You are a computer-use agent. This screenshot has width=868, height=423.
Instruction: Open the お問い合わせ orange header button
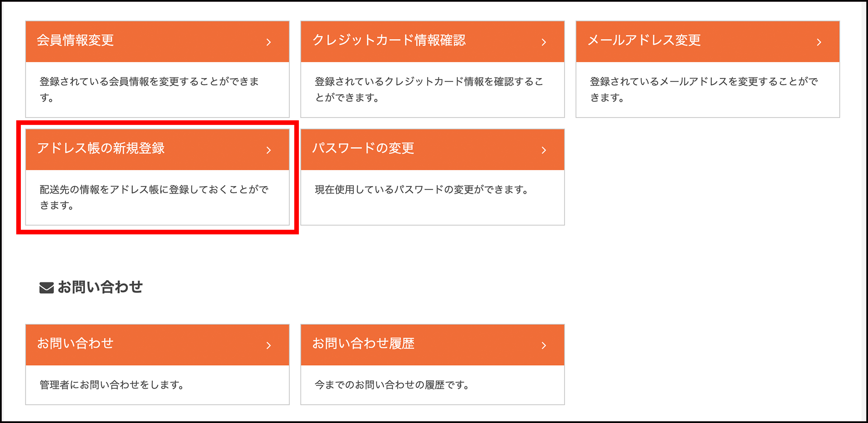pyautogui.click(x=157, y=345)
